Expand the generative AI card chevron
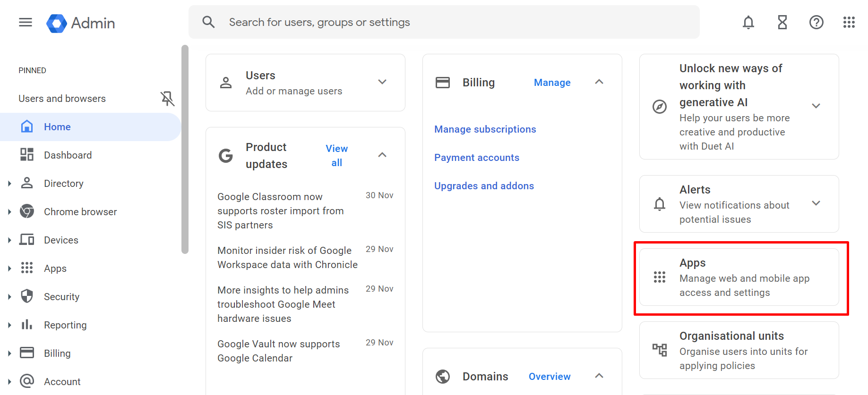Screen dimensions: 868x395 click(x=816, y=106)
